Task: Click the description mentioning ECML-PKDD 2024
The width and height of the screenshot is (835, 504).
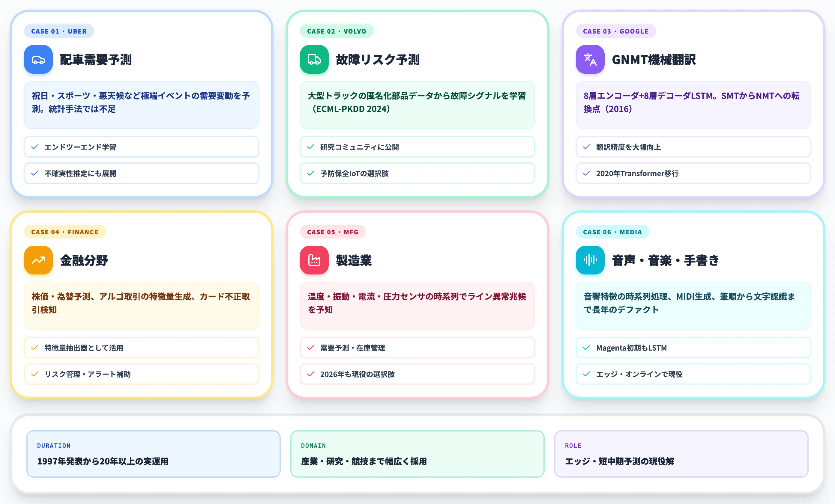Action: [417, 102]
